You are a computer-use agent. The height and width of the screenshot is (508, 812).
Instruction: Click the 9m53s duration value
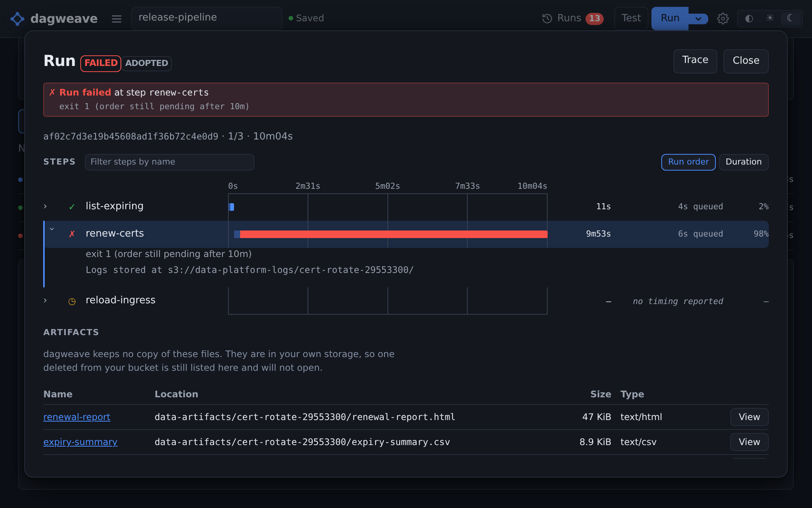(x=598, y=234)
